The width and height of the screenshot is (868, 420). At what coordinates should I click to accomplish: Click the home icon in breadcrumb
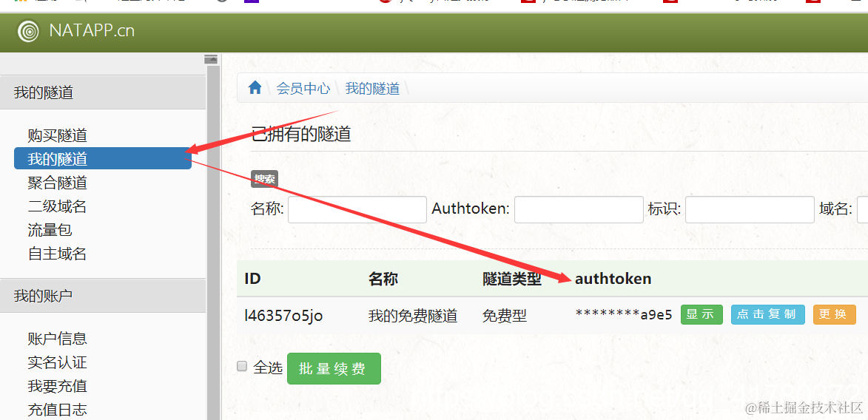[x=255, y=87]
